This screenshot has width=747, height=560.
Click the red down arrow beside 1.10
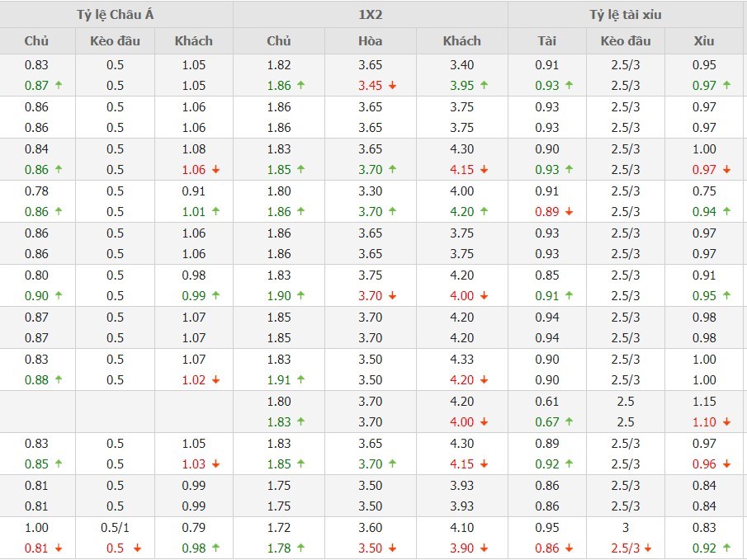tap(727, 421)
